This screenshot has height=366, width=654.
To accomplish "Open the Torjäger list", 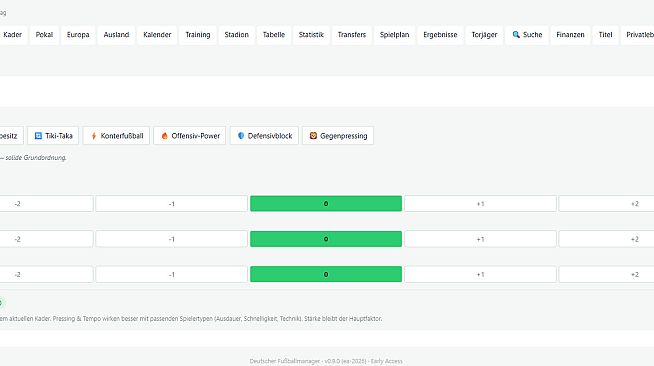I will [484, 35].
